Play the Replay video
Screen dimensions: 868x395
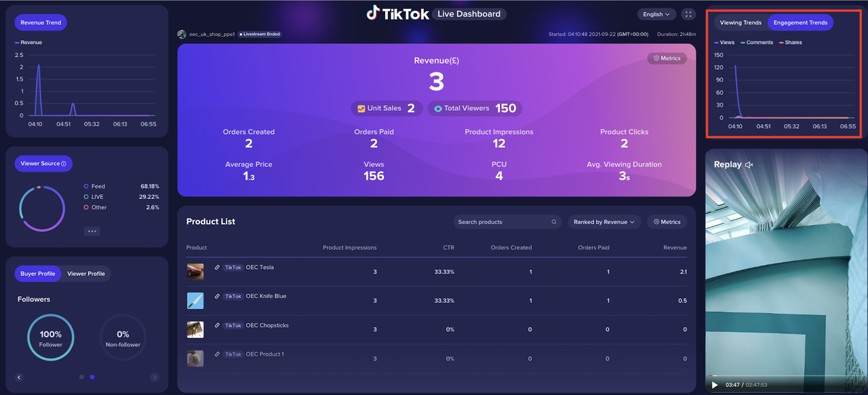coord(714,386)
